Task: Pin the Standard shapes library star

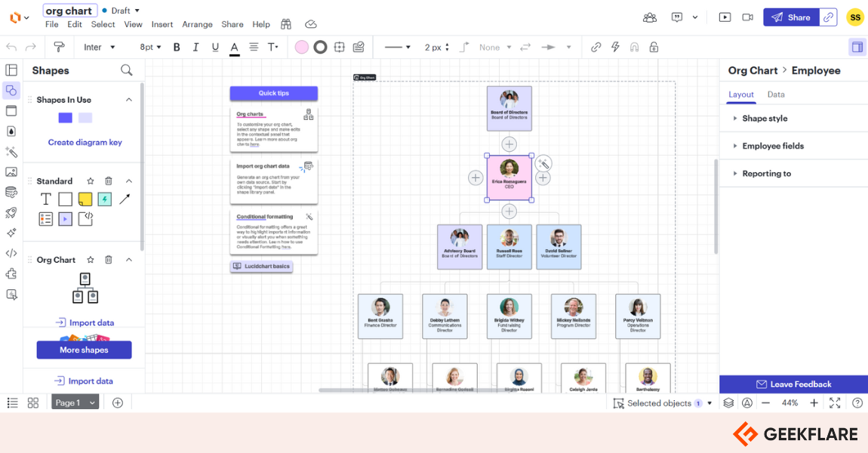Action: pyautogui.click(x=91, y=181)
